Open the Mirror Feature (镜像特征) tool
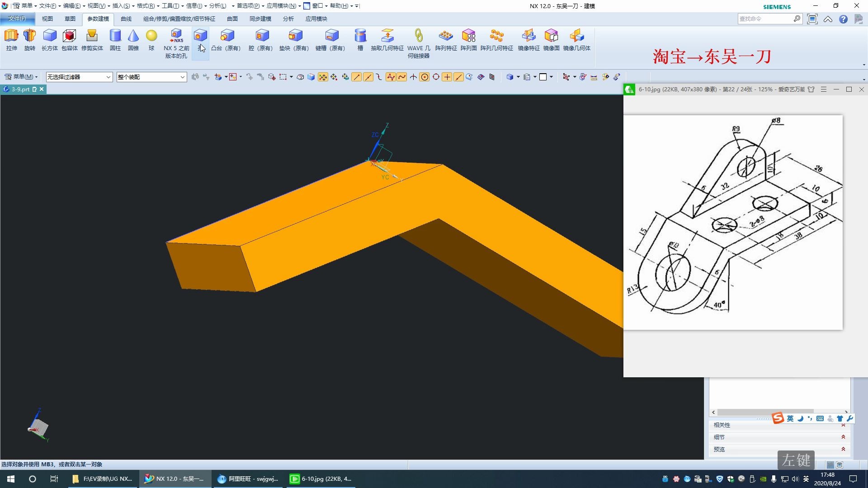The image size is (868, 488). (528, 36)
